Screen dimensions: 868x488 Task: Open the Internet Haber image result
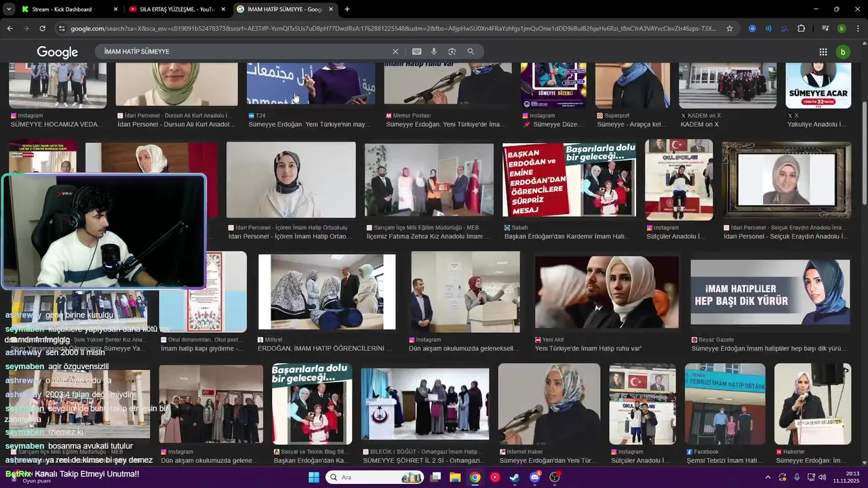tap(549, 404)
